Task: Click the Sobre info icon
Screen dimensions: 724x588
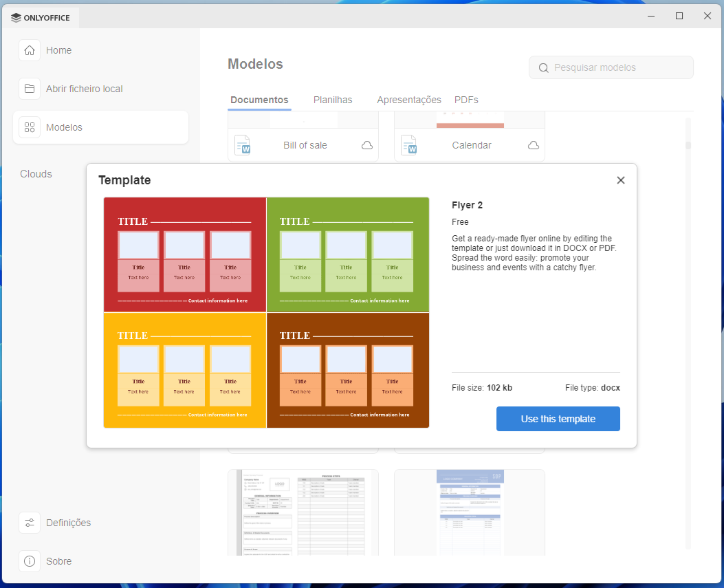Action: click(x=30, y=561)
